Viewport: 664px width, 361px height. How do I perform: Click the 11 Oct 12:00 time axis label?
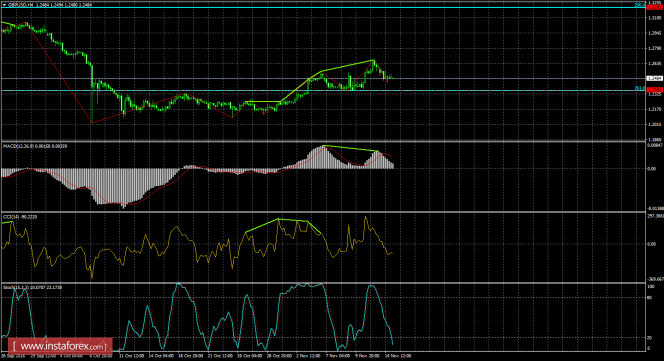point(131,356)
